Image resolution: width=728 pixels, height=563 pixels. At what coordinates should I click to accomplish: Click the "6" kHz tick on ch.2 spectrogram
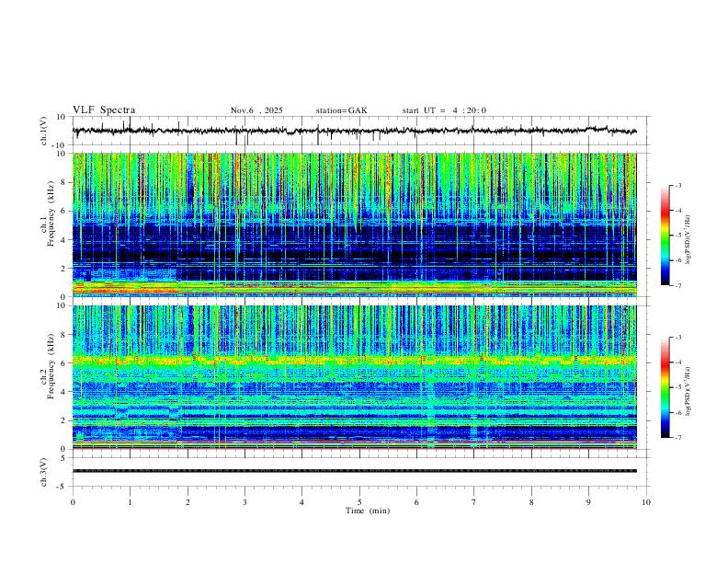click(64, 363)
